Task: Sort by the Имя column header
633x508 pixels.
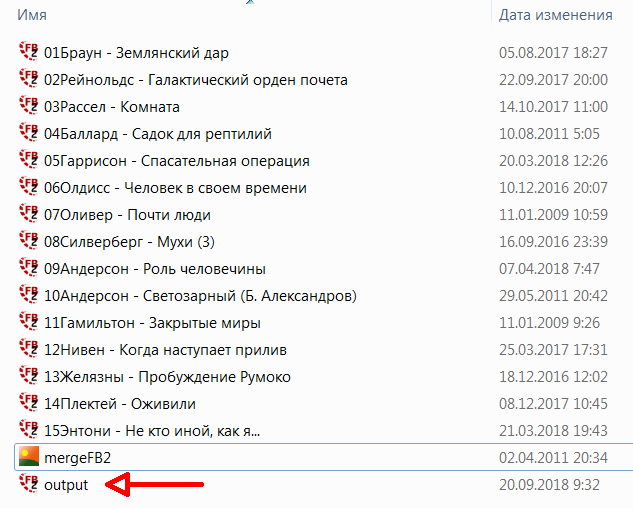Action: click(32, 15)
